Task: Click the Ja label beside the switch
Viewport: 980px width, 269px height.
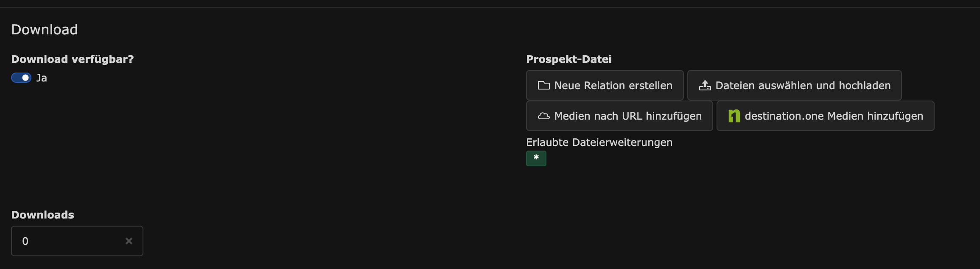Action: 42,78
